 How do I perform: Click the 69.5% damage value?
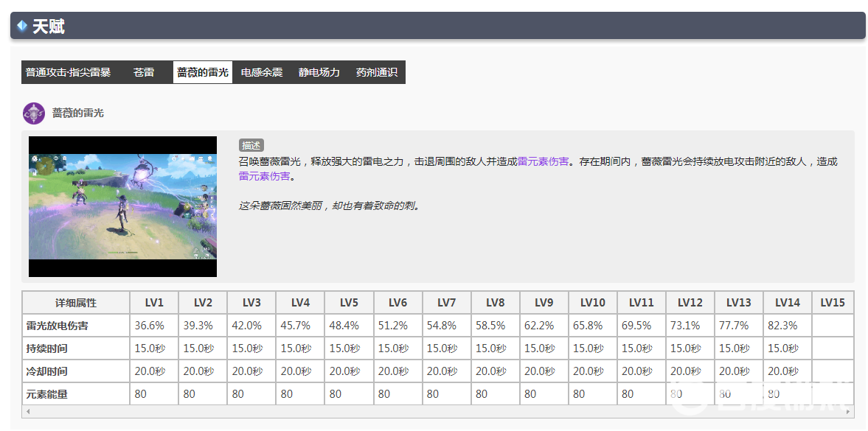636,326
